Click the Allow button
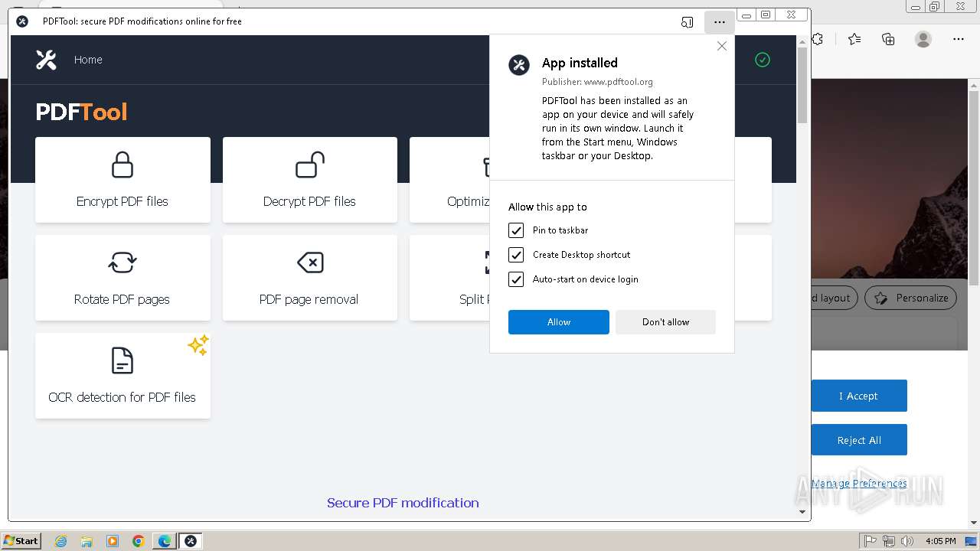Image resolution: width=980 pixels, height=551 pixels. 559,322
